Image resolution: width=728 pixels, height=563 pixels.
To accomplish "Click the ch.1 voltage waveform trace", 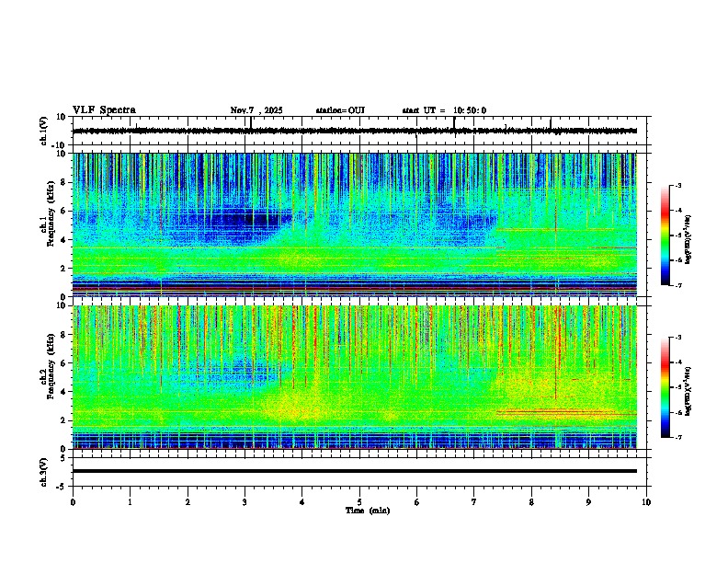I will 355,131.
